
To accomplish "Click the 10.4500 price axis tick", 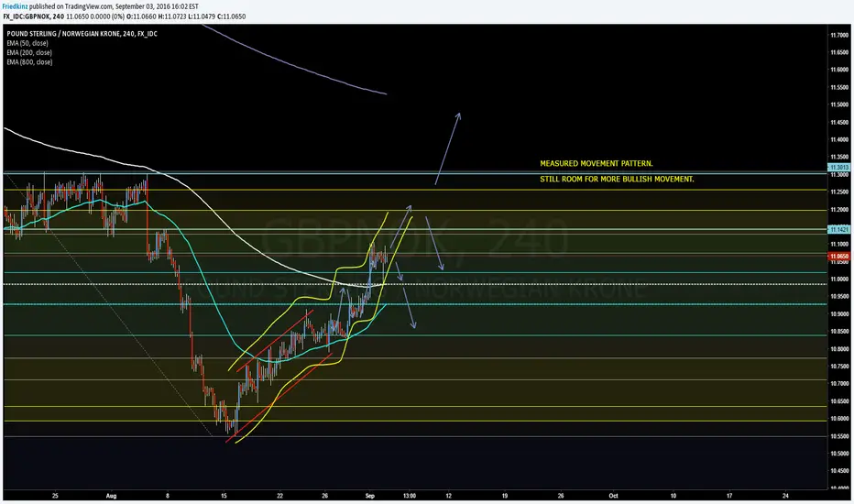I will pos(839,471).
